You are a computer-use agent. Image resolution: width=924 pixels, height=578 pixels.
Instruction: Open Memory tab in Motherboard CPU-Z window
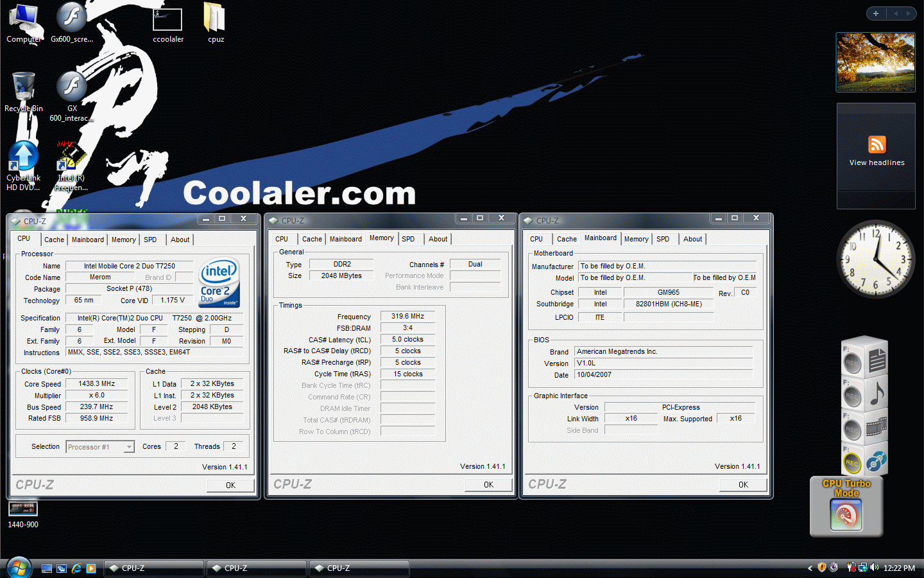(x=637, y=239)
